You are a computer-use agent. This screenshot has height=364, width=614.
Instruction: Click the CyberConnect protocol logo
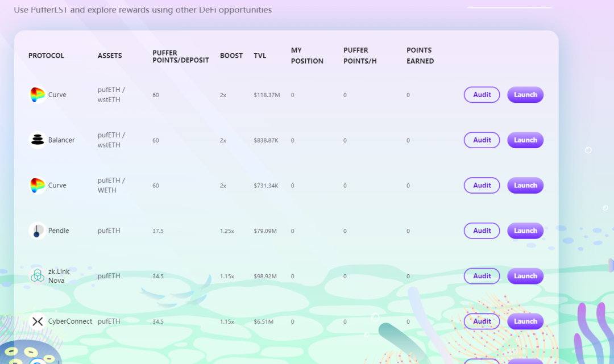(37, 321)
